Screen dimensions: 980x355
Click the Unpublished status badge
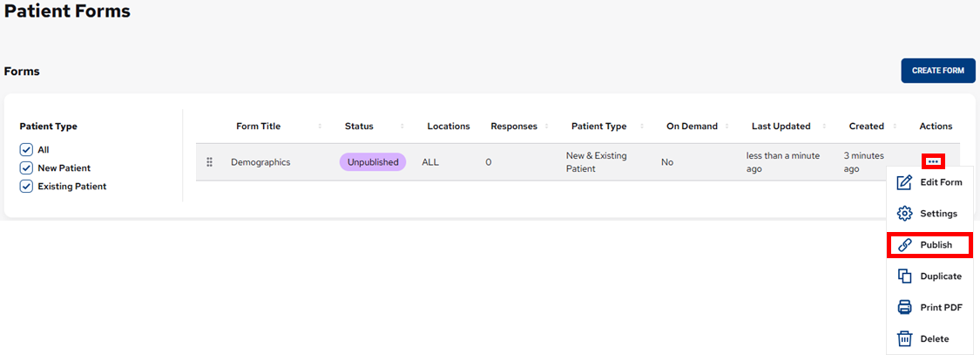click(373, 162)
